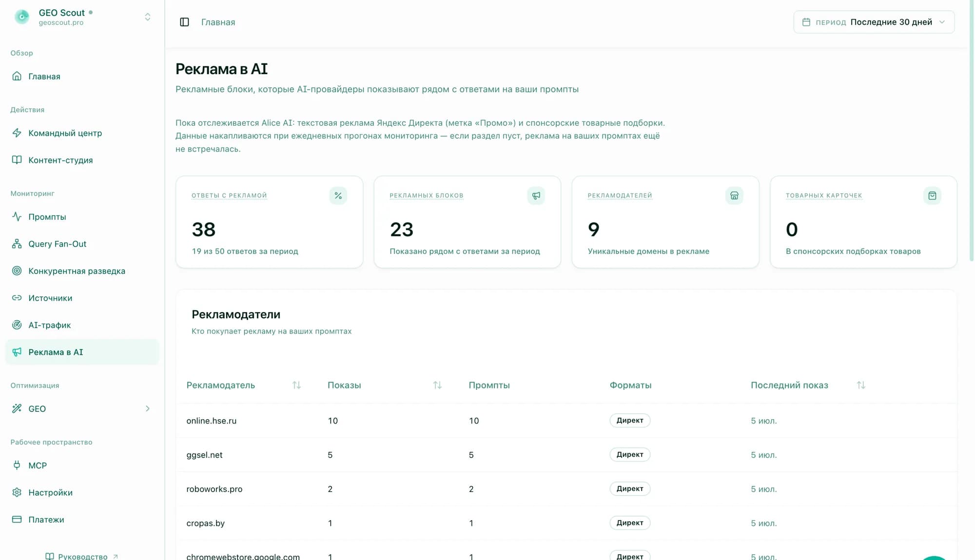Sort the table by the Показы column

tap(437, 385)
